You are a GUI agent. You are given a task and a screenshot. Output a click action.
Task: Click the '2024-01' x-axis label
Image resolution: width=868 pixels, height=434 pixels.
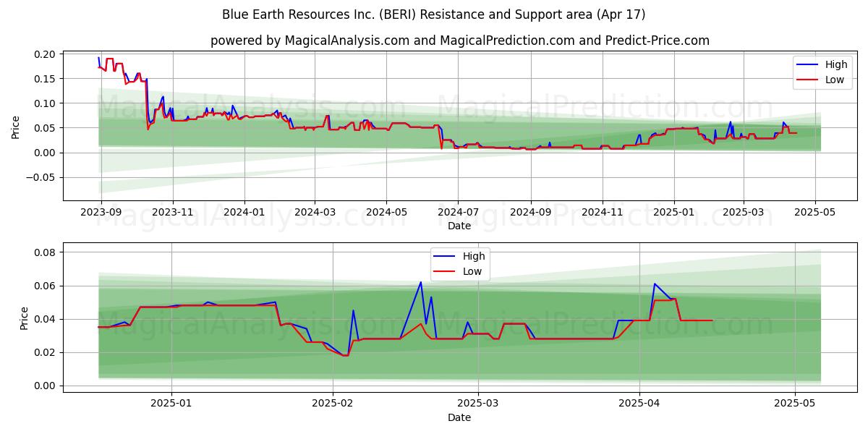[x=244, y=211]
